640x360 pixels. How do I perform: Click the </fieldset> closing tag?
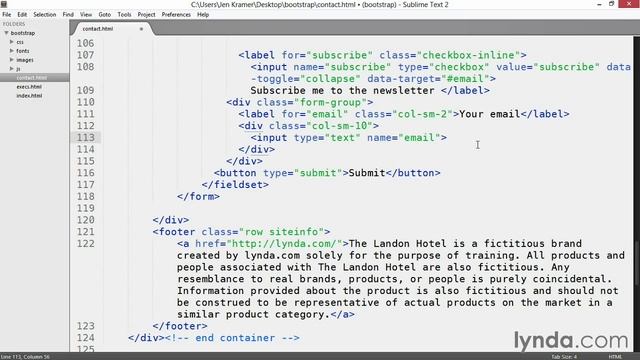pos(235,185)
